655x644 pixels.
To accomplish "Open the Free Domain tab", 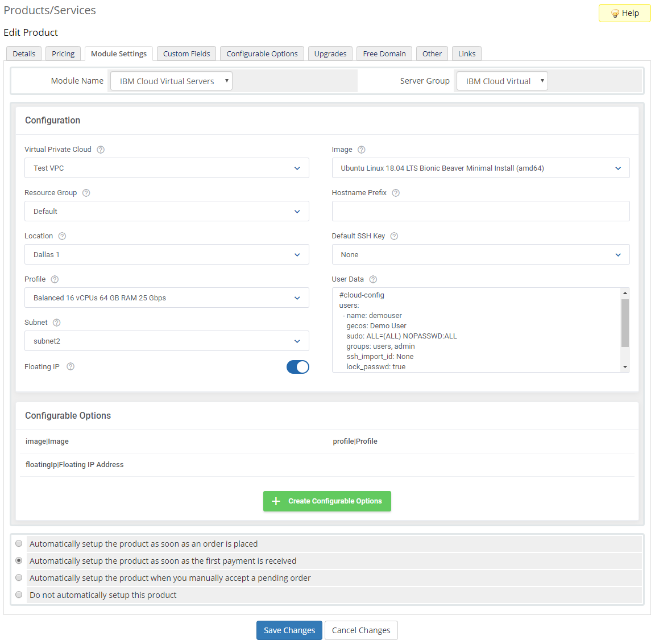I will [x=384, y=53].
